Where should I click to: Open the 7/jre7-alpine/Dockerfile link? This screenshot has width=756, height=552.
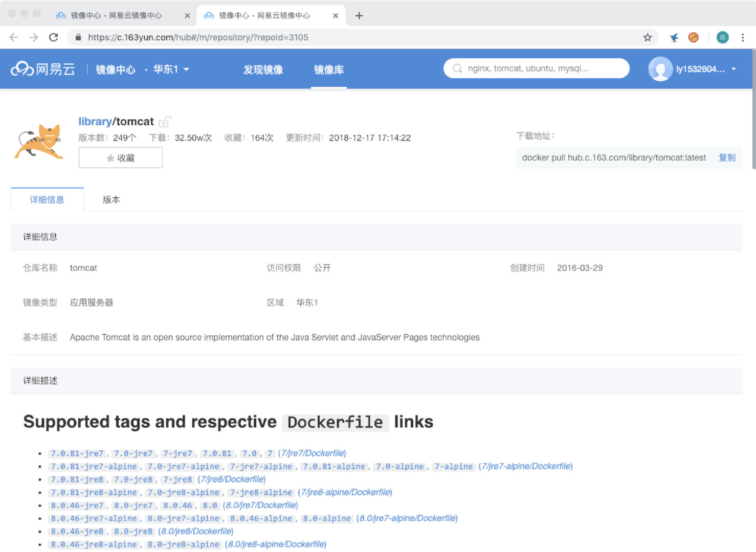[x=525, y=466]
